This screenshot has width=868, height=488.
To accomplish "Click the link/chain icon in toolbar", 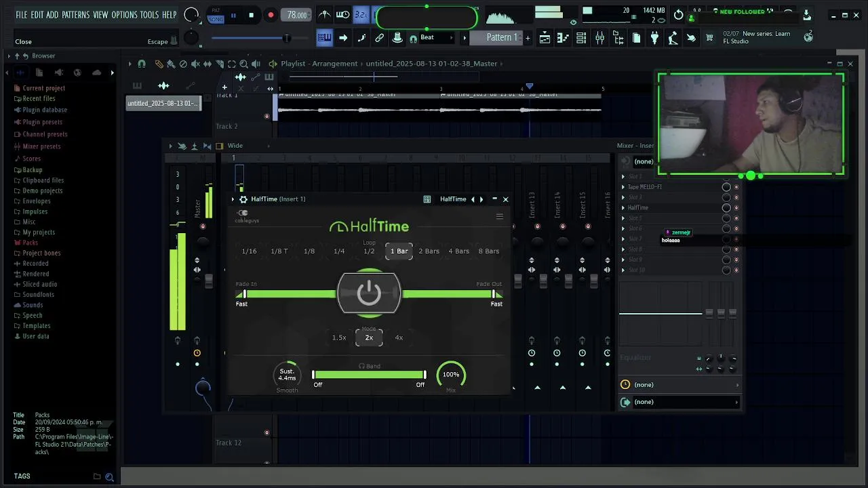I will (x=380, y=38).
